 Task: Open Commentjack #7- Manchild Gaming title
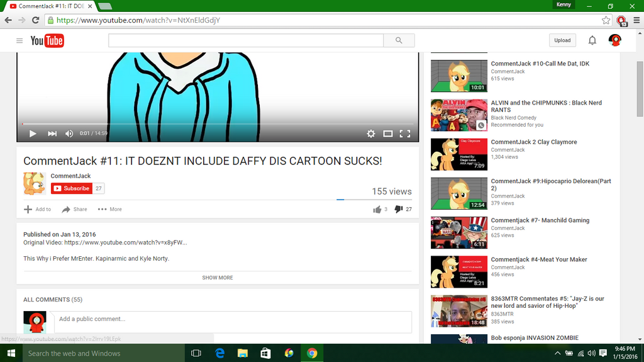pyautogui.click(x=540, y=220)
